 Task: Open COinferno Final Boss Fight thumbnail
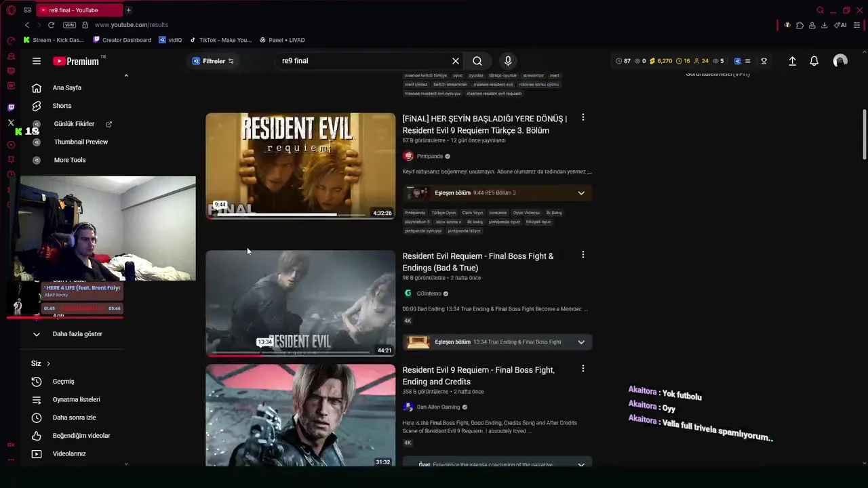pos(300,303)
